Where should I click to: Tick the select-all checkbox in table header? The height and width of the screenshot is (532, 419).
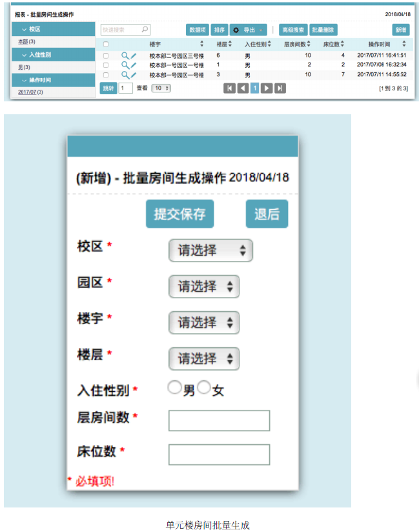pos(106,45)
